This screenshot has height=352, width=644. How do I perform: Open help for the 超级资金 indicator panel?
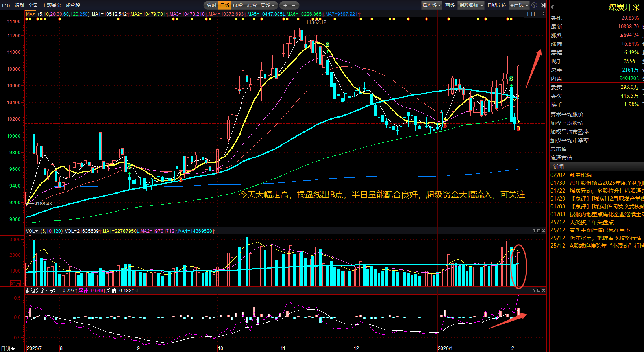tap(534, 290)
